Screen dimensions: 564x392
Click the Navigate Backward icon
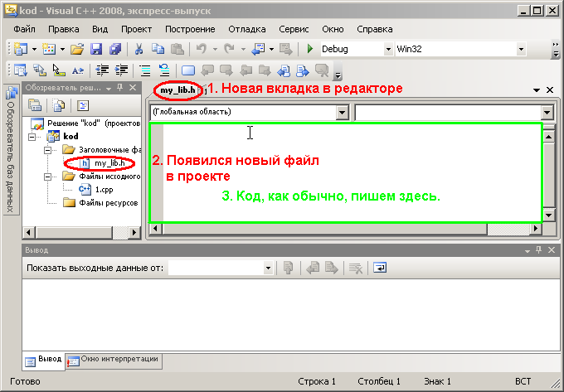(258, 49)
